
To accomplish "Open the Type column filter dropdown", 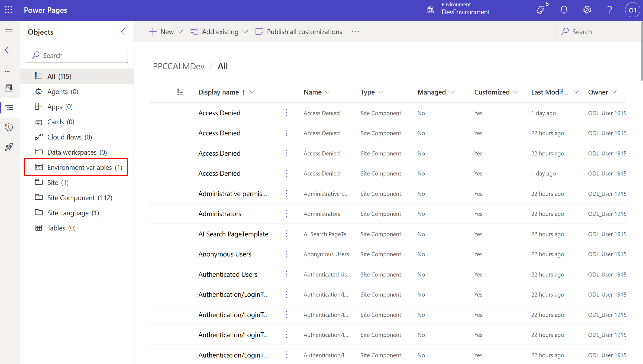I will click(x=381, y=92).
